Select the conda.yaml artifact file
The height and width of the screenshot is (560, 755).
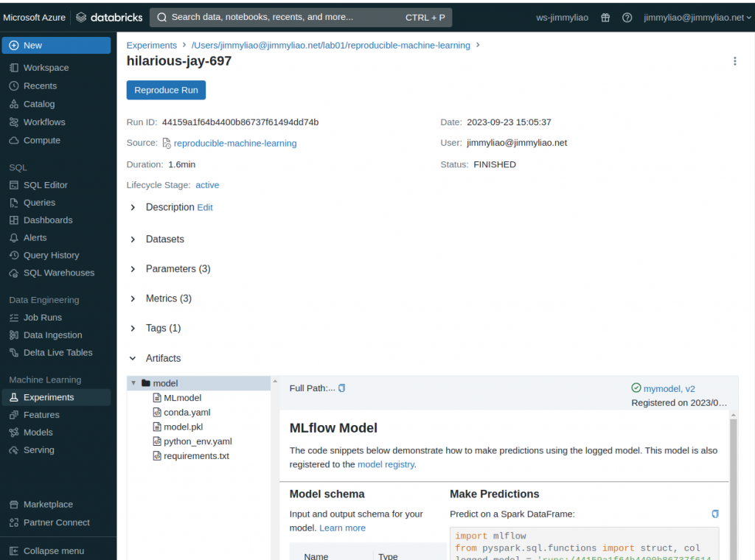187,413
